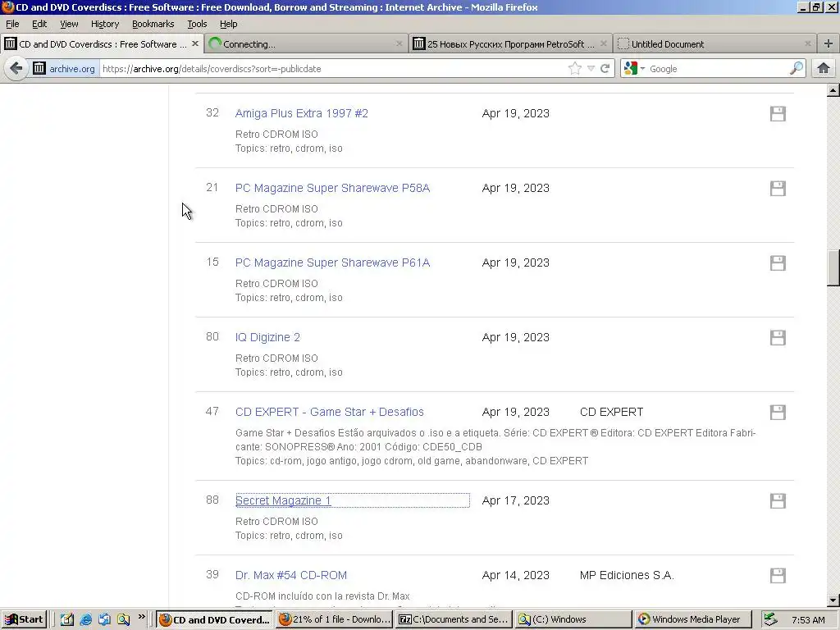This screenshot has height=630, width=840.
Task: Open the History menu
Action: point(105,24)
